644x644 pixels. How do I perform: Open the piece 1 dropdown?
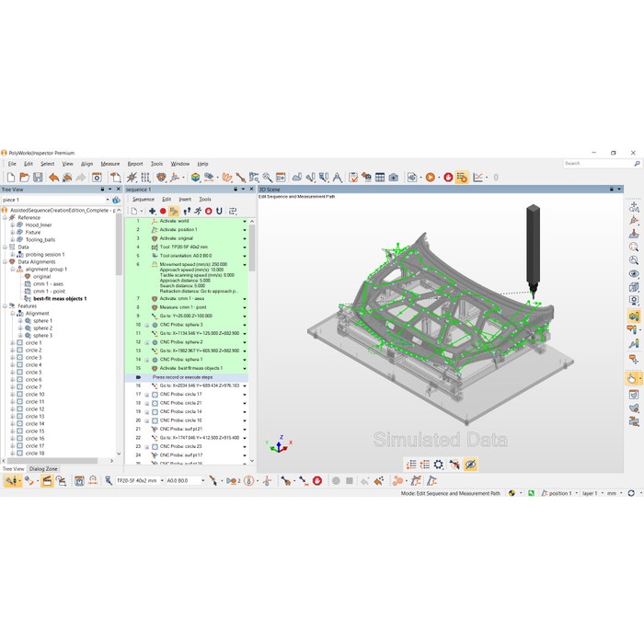(x=109, y=199)
